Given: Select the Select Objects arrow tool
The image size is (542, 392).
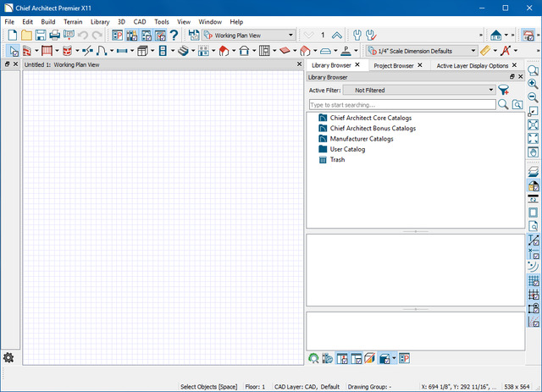Looking at the screenshot, I should click(x=14, y=51).
